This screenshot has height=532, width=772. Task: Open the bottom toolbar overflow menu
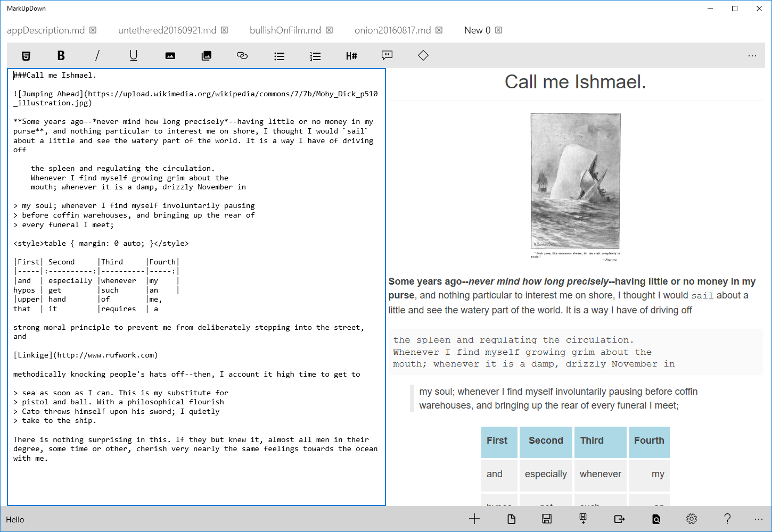point(760,519)
